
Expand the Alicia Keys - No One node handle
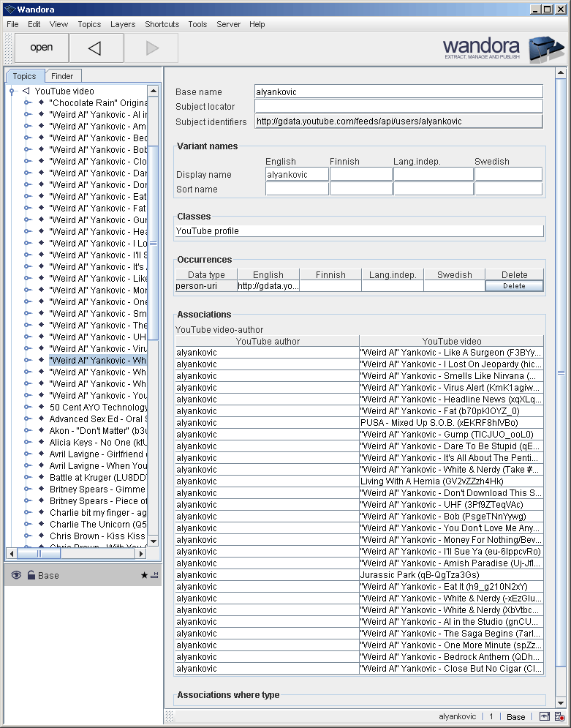[x=27, y=443]
